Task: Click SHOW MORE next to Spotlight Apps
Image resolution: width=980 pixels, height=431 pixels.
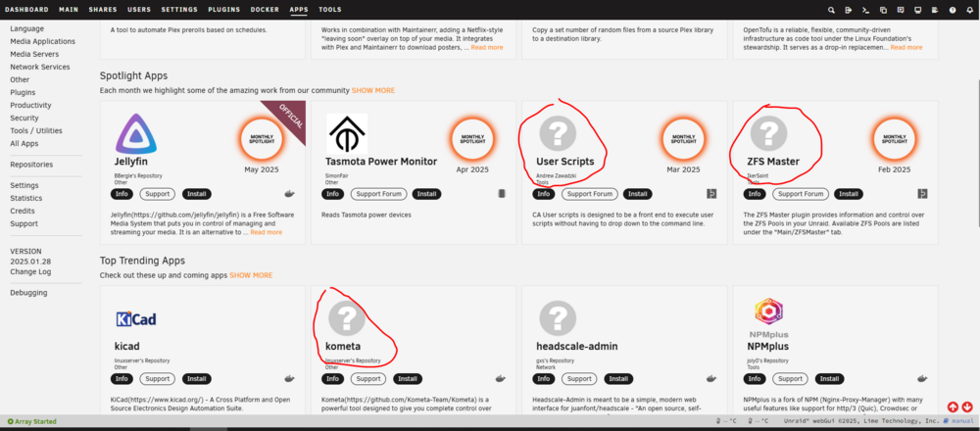Action: (373, 90)
